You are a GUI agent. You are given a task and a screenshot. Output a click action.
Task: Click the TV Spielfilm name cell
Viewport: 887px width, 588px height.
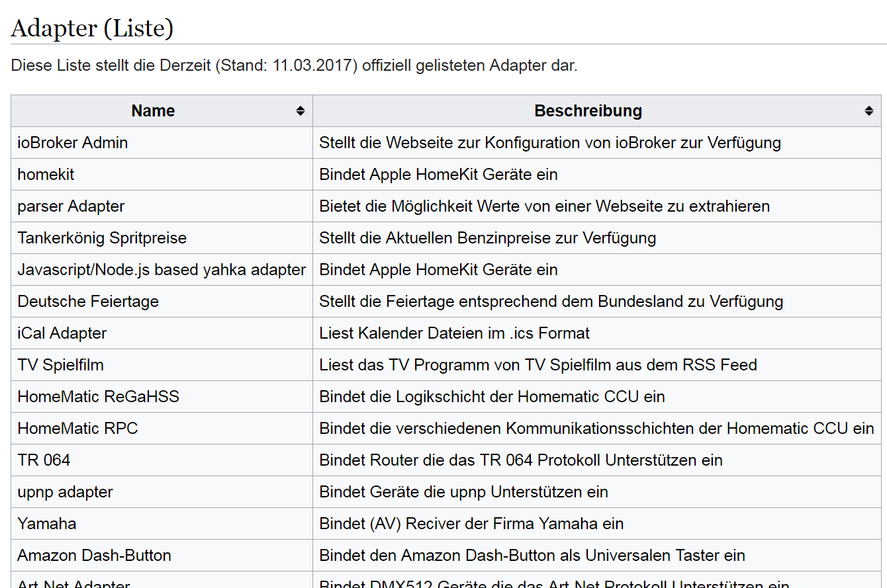pos(60,365)
